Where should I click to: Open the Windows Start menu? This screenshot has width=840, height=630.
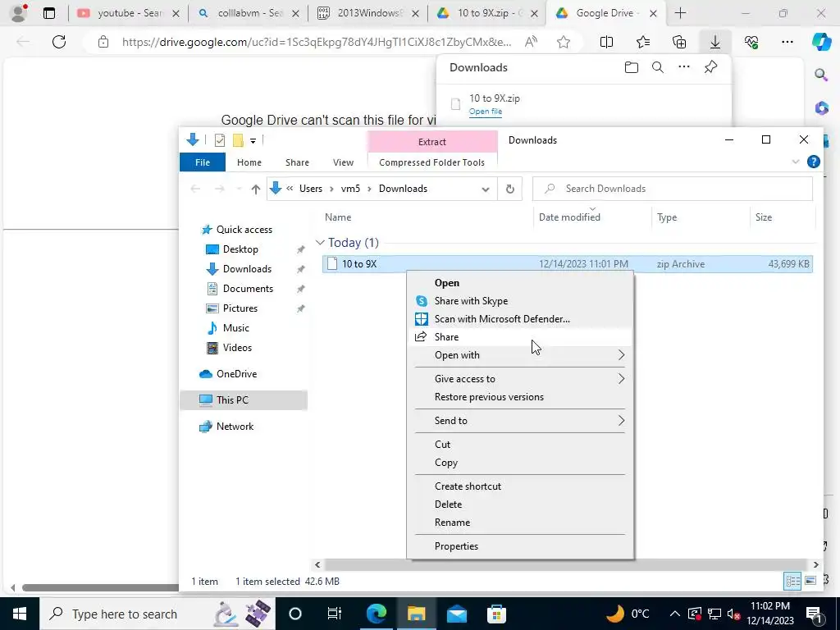pos(20,614)
